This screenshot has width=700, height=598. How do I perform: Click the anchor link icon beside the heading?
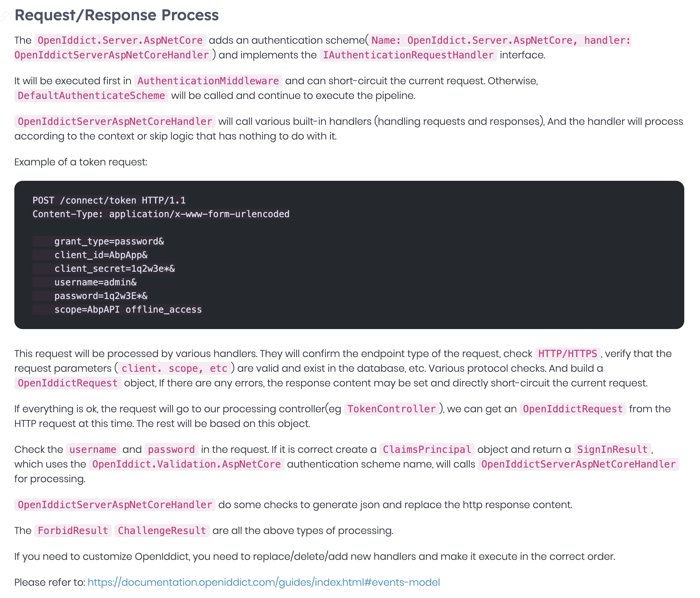4,15
